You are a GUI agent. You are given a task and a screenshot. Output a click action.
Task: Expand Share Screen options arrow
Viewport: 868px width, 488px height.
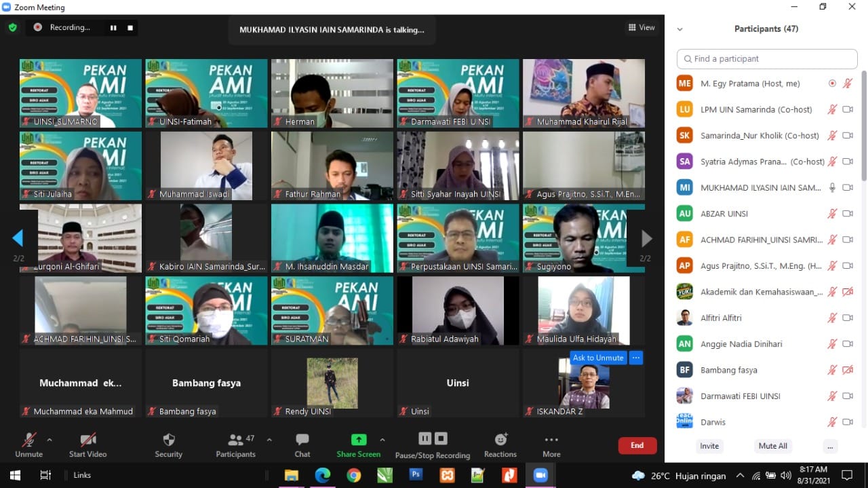(x=382, y=439)
